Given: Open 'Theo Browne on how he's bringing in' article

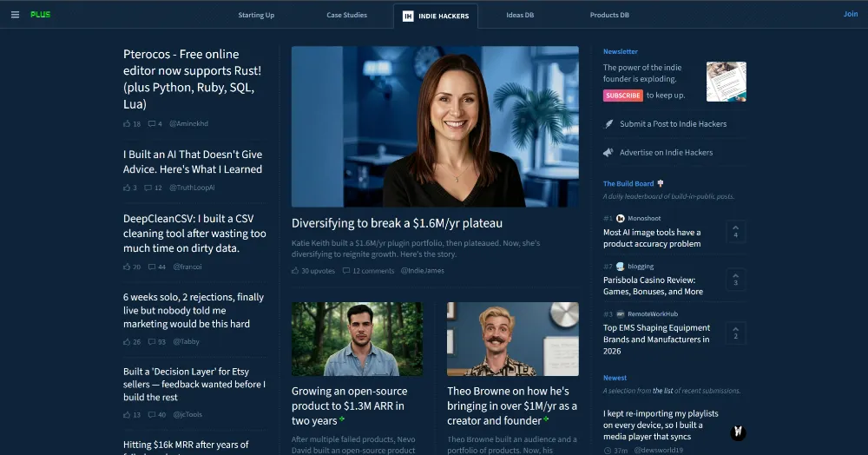Looking at the screenshot, I should tap(512, 406).
